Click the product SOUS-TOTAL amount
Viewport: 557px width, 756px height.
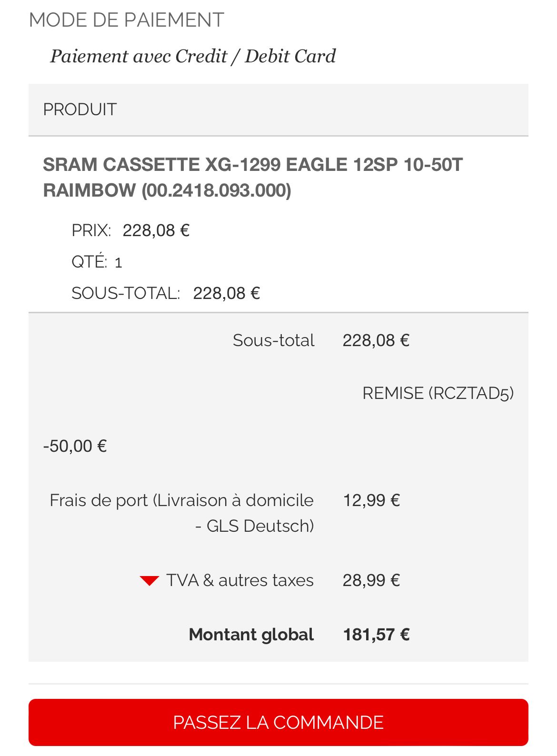coord(226,293)
